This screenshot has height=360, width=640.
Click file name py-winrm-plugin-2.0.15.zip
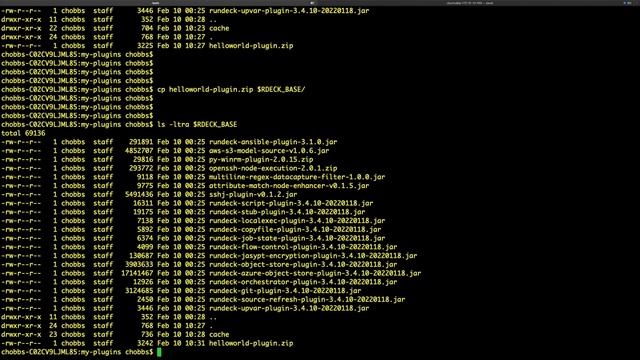pyautogui.click(x=261, y=160)
